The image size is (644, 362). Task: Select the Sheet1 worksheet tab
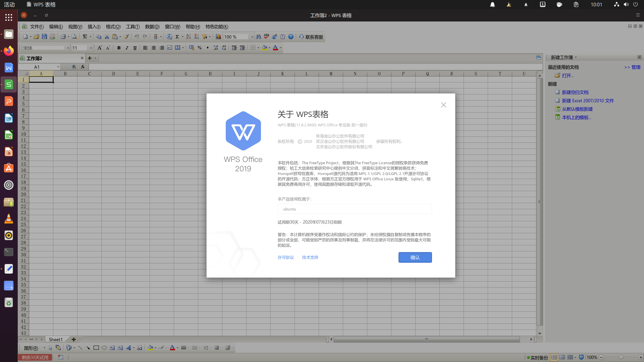(56, 340)
